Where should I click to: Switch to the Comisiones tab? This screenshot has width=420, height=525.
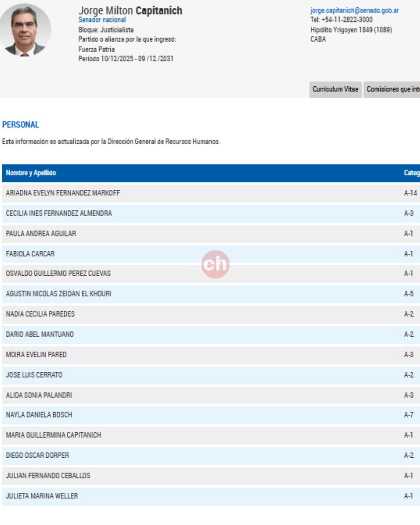pos(392,89)
